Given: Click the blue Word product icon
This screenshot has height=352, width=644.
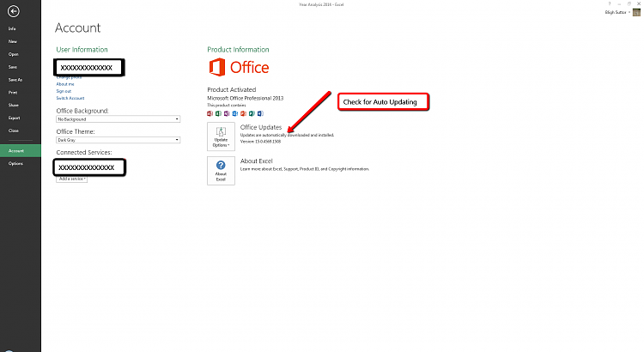Looking at the screenshot, I should [x=260, y=113].
